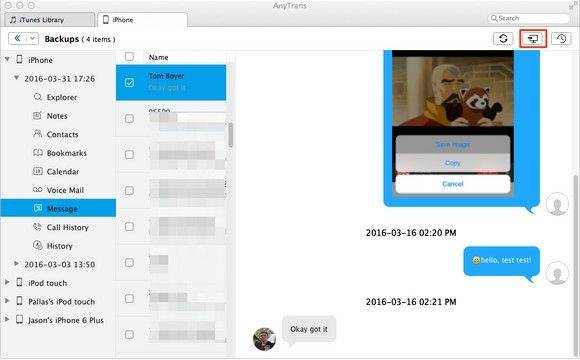Check the seventh conversation row checkbox
The image size is (580, 360).
(129, 298)
